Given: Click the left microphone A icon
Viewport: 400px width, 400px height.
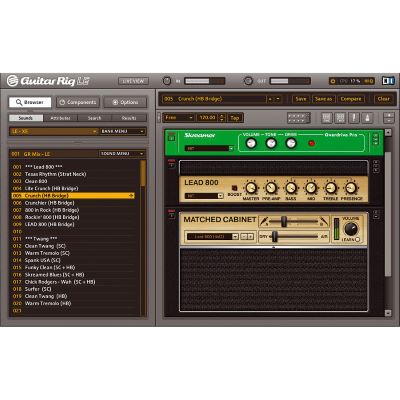Looking at the screenshot, I should pos(264,221).
